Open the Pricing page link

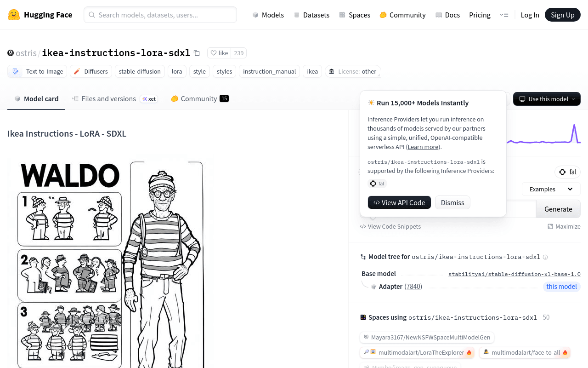(480, 15)
